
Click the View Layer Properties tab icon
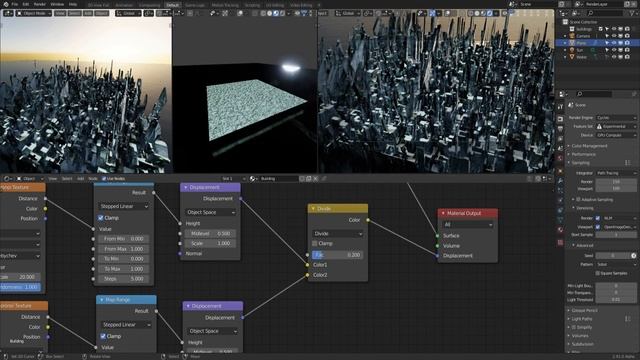click(560, 138)
